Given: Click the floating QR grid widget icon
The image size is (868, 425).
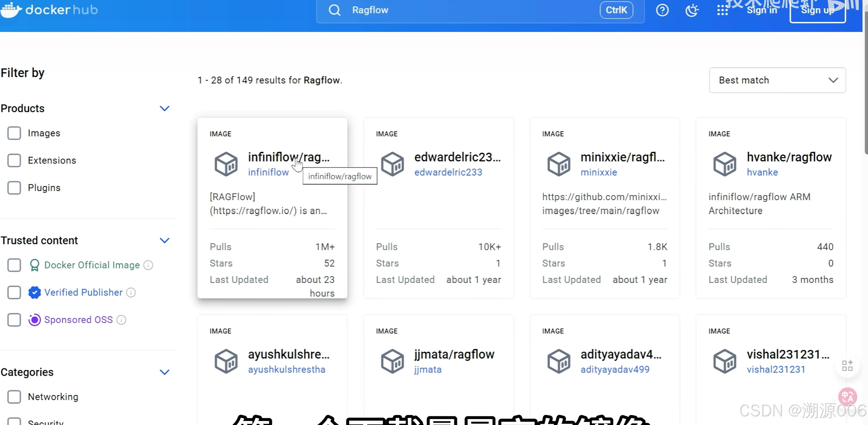Looking at the screenshot, I should tap(847, 366).
